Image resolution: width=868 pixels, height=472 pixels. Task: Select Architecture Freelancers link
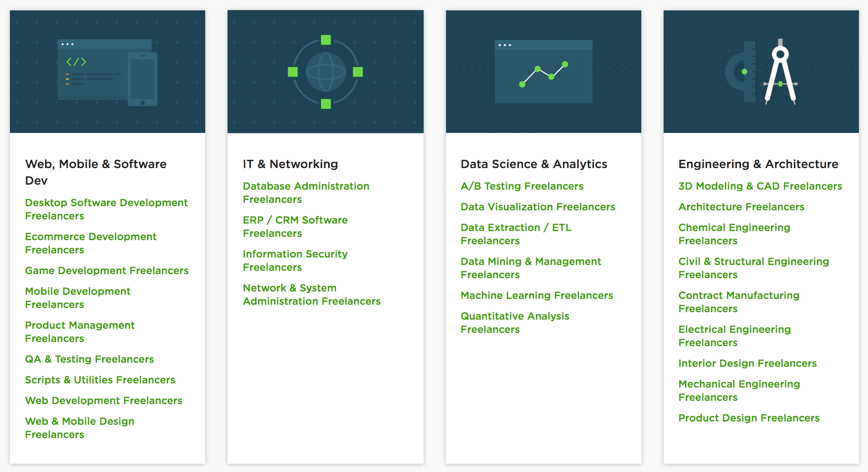(x=741, y=207)
